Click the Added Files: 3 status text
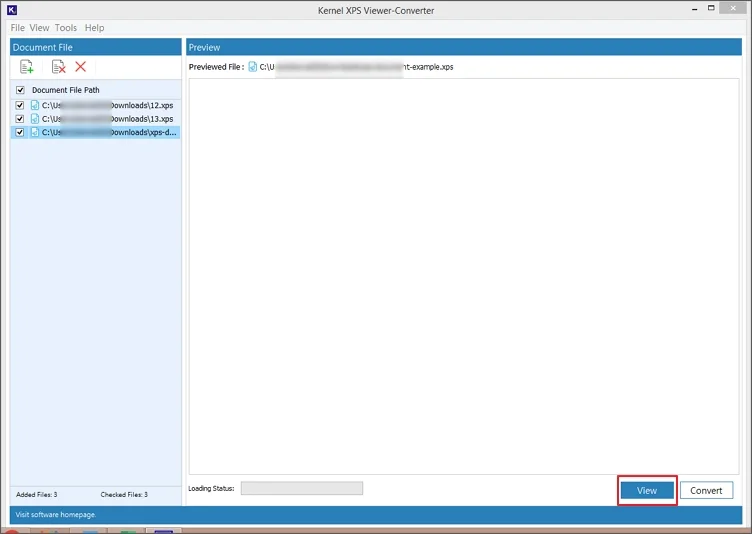Image resolution: width=752 pixels, height=534 pixels. [x=36, y=494]
